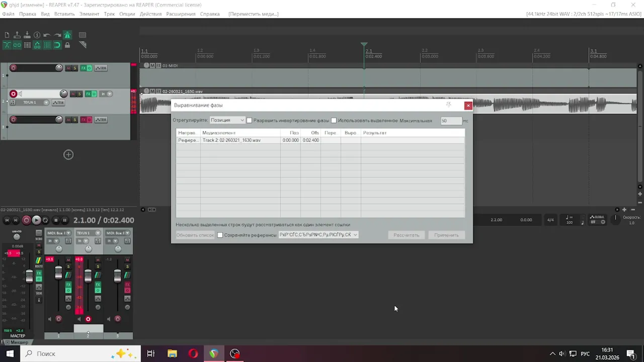Screen dimensions: 644x362
Task: Click the transport Play button
Action: pyautogui.click(x=36, y=220)
